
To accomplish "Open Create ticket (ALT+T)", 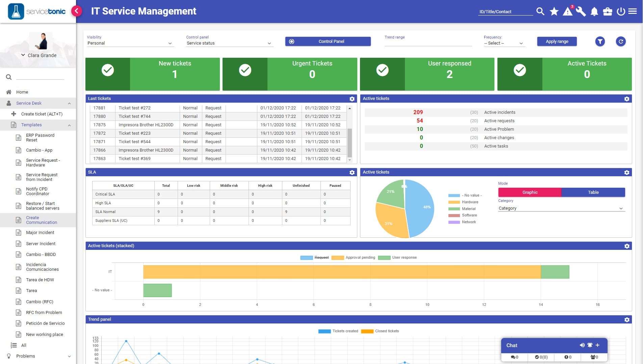I will (42, 114).
